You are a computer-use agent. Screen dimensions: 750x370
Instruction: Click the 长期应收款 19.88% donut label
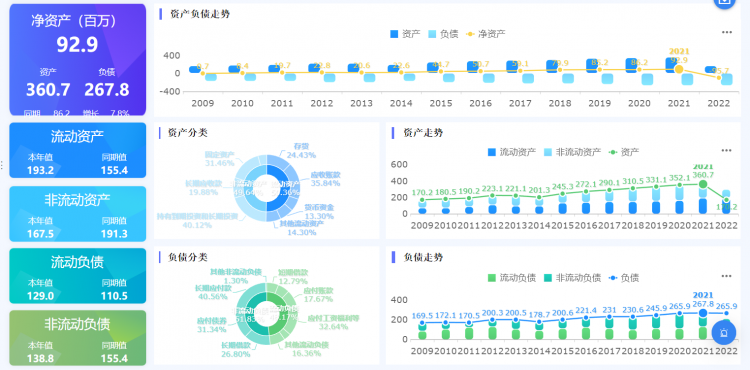[x=203, y=187]
